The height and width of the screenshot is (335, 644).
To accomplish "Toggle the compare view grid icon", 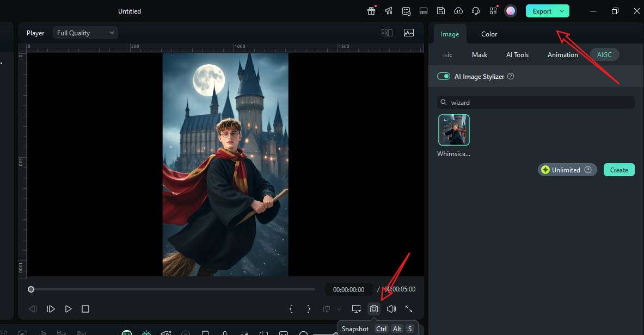I will point(387,33).
